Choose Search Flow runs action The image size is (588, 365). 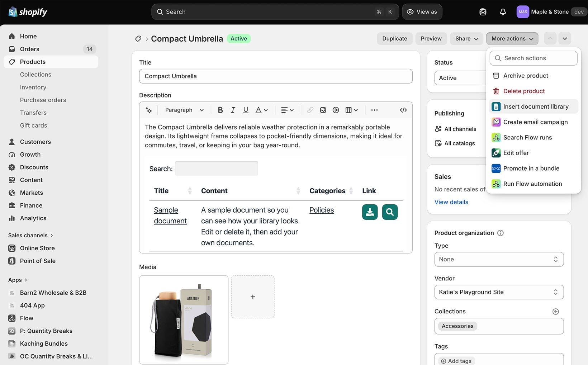coord(533,137)
